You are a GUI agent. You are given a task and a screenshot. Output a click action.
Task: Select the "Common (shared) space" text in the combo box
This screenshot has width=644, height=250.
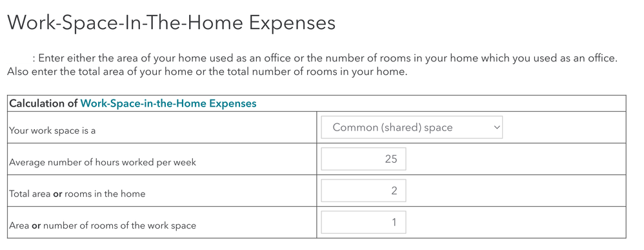click(x=392, y=127)
